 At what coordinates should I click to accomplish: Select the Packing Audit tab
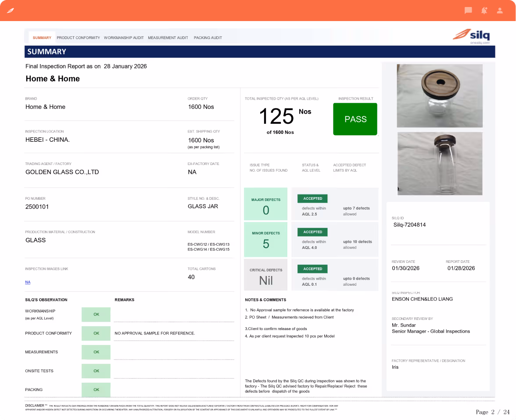208,38
